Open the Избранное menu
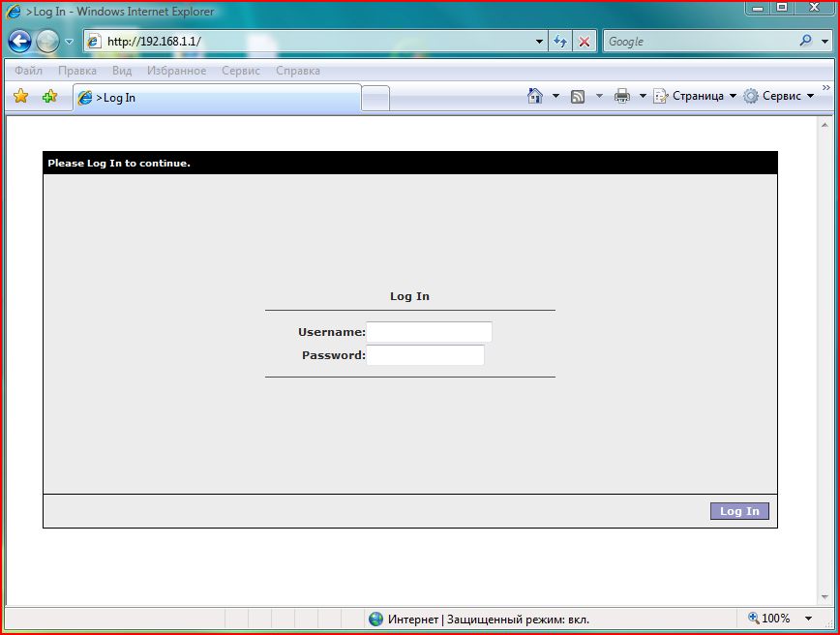The width and height of the screenshot is (840, 635). [x=176, y=71]
